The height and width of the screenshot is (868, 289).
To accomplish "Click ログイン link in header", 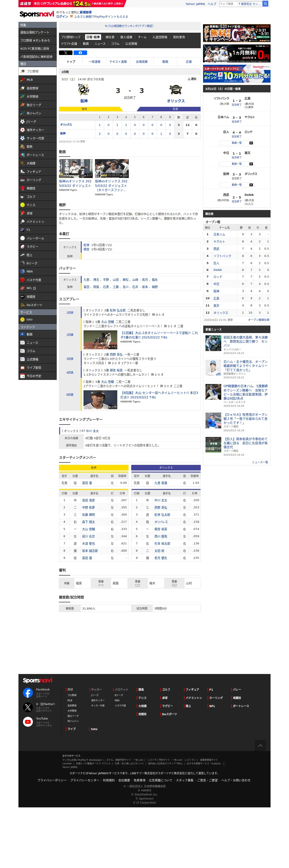I will point(62,16).
